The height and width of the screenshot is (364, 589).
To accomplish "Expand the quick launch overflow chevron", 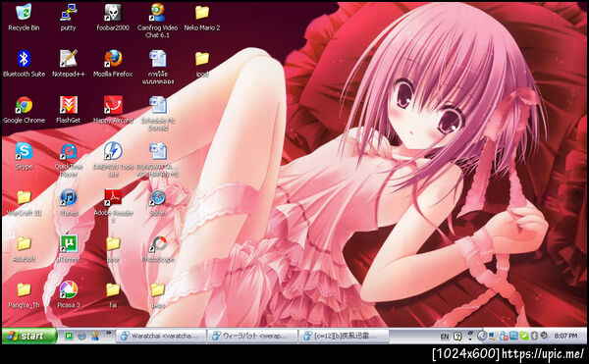I will point(109,333).
